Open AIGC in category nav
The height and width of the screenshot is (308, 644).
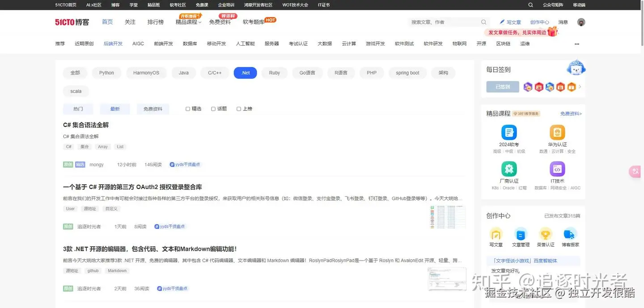point(138,44)
